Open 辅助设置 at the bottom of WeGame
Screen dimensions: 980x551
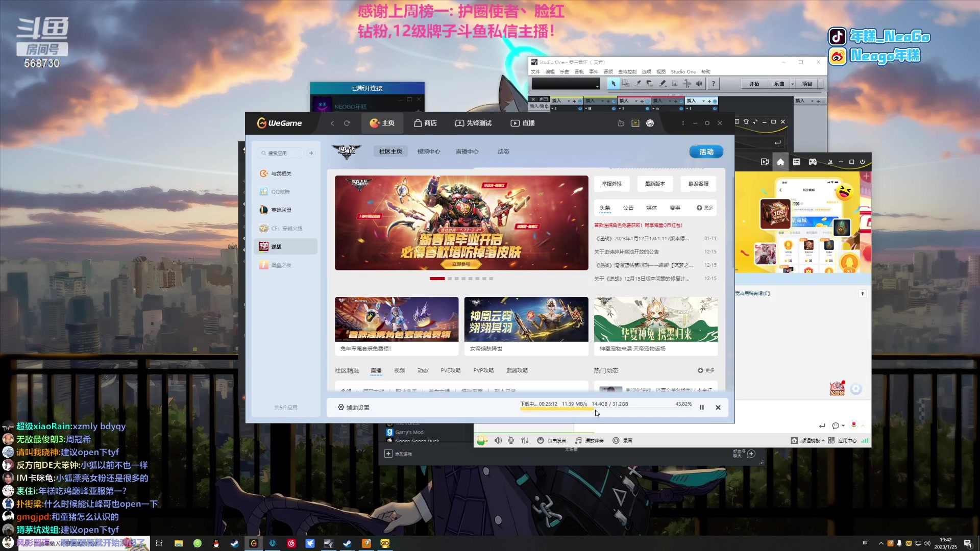coord(353,408)
